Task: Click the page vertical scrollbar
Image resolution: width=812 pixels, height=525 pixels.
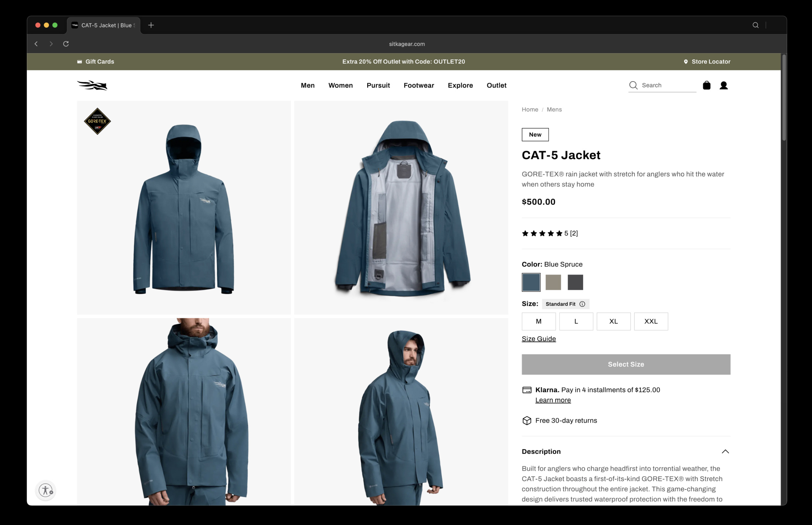Action: (784, 98)
